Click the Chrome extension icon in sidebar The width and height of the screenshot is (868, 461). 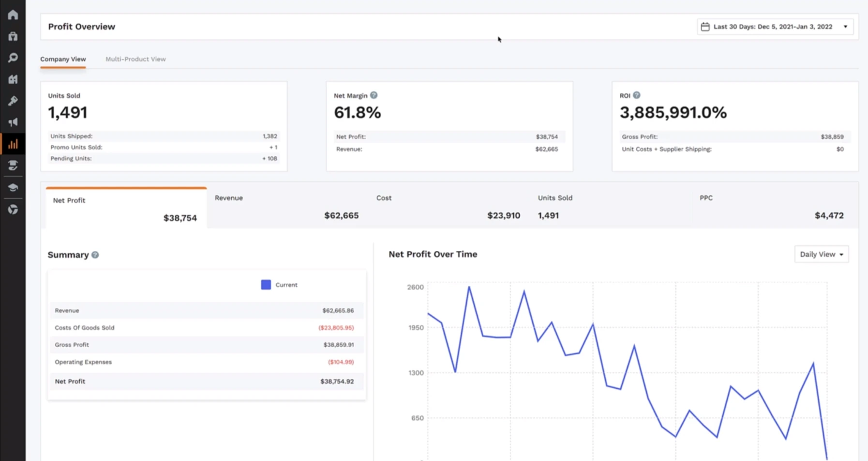[x=13, y=209]
